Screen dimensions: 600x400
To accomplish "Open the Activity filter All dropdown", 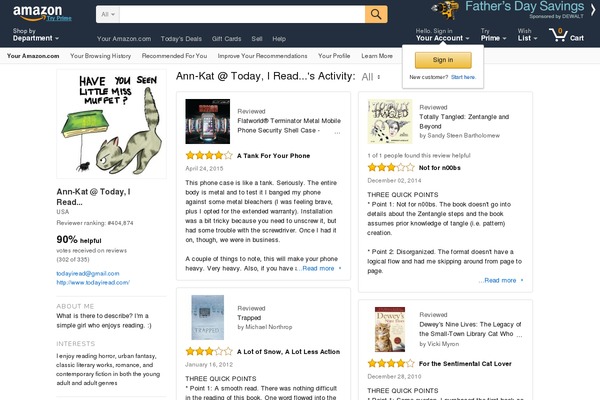I will coord(372,76).
